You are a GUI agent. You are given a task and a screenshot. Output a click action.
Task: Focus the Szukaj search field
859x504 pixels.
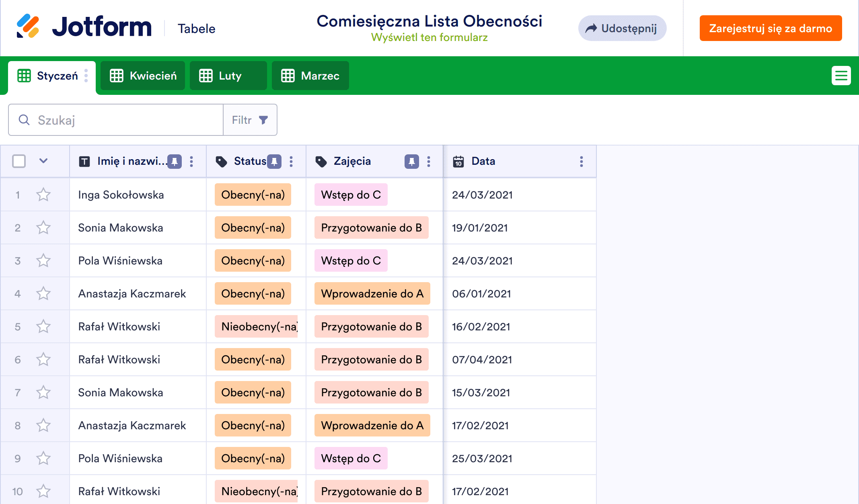[x=121, y=120]
